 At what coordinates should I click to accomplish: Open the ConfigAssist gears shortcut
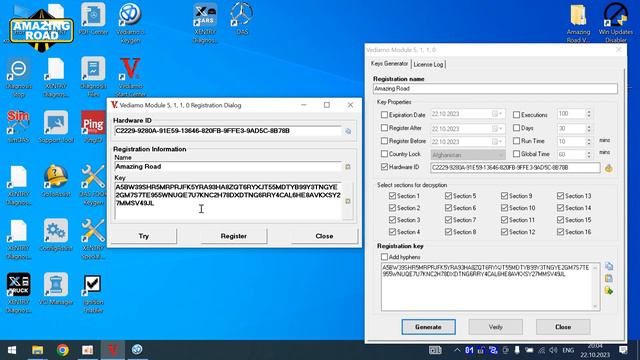pos(56,236)
